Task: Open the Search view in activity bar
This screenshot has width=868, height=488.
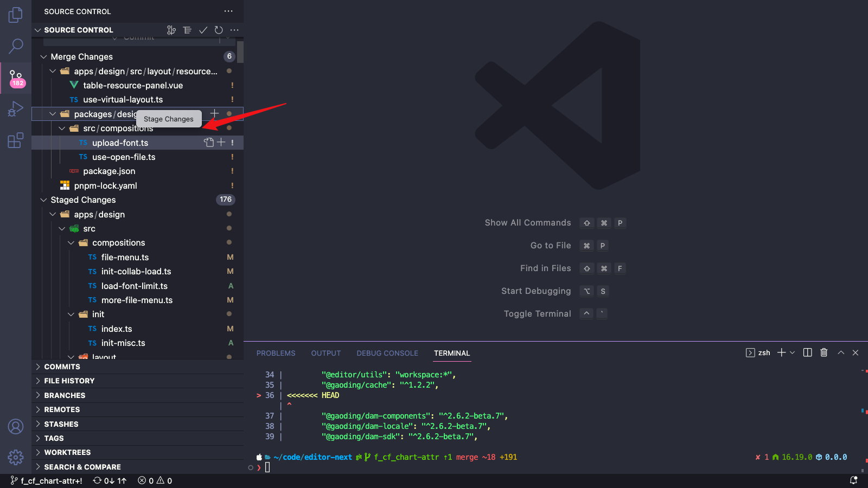Action: (16, 46)
